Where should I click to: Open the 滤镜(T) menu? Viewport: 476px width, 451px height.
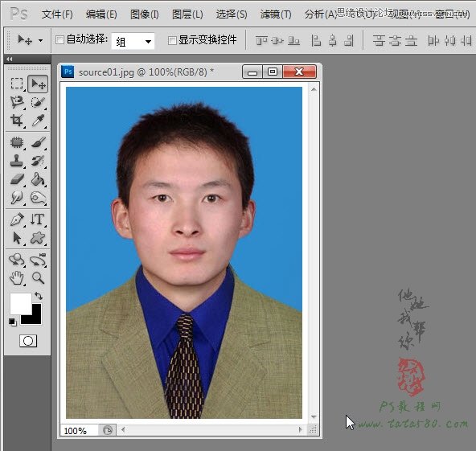point(276,14)
